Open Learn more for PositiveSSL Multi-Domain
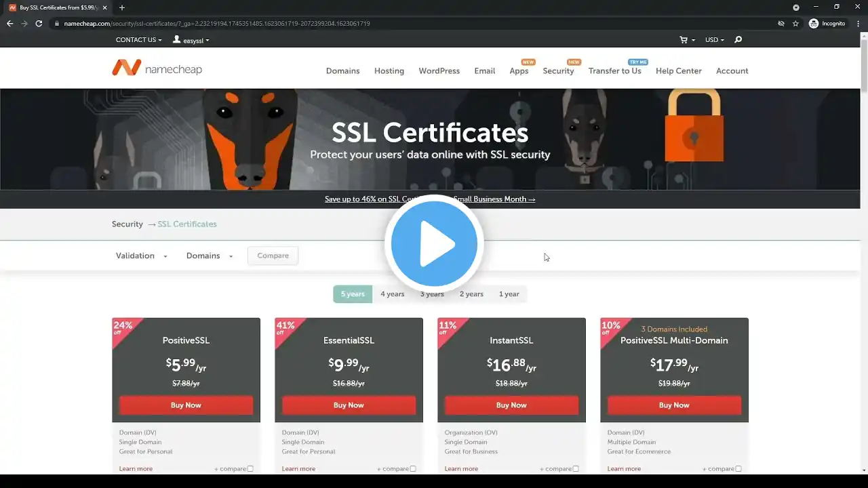Screen dimensions: 868x488 624,468
